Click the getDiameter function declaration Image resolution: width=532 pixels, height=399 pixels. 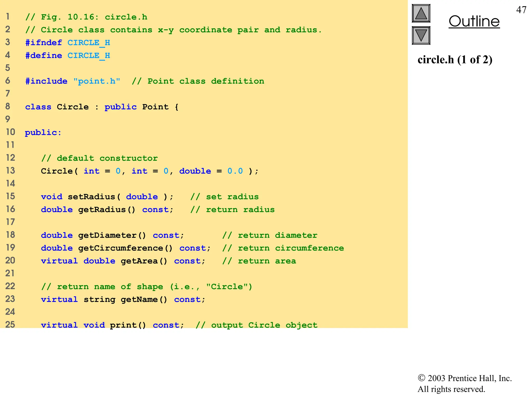(x=112, y=235)
